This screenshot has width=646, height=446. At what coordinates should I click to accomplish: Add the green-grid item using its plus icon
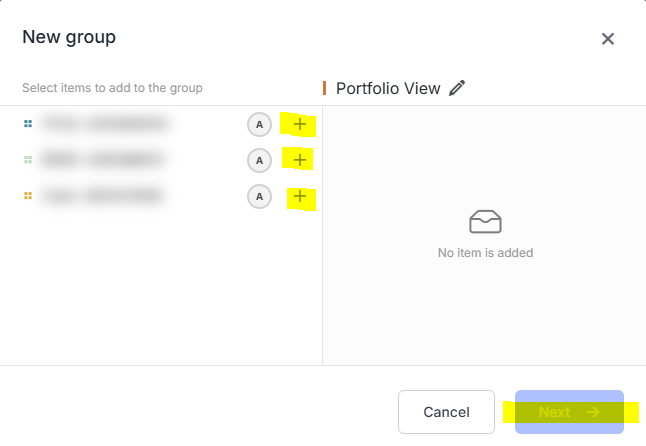(300, 160)
